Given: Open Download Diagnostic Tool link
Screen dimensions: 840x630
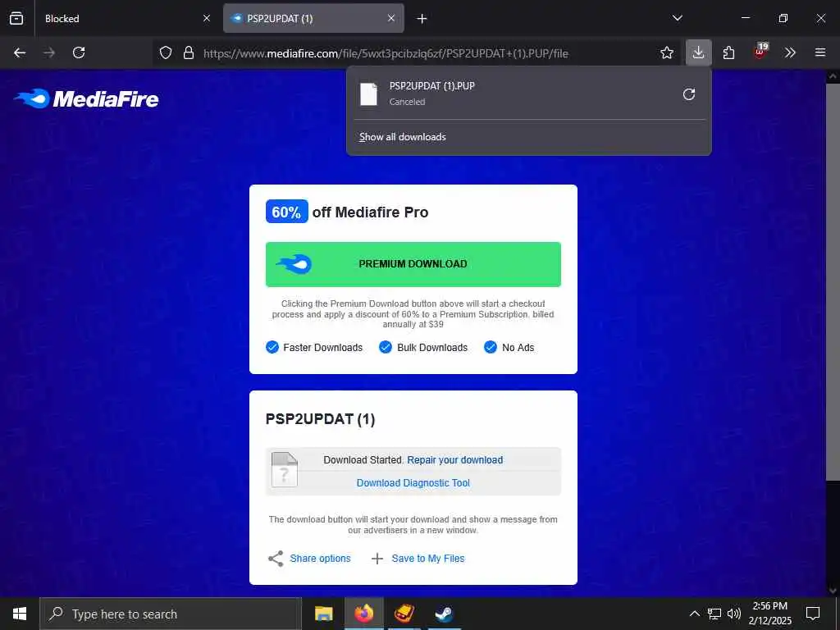Looking at the screenshot, I should (x=413, y=483).
